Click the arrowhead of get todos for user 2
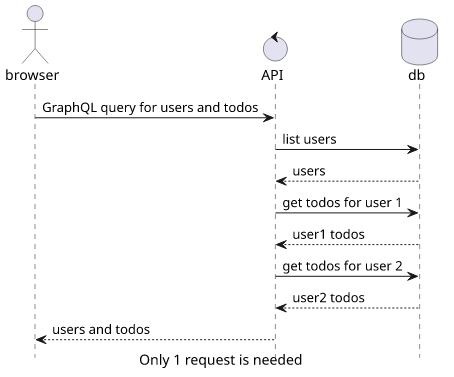 click(413, 276)
